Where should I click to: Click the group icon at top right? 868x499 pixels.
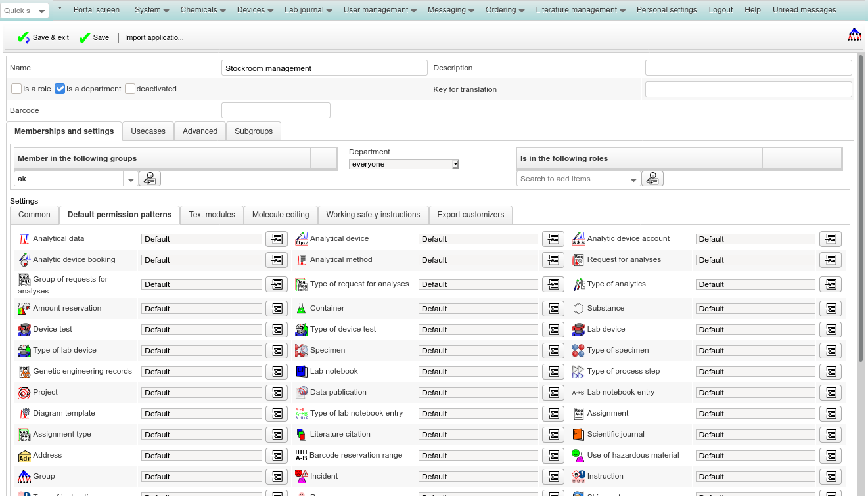click(854, 35)
